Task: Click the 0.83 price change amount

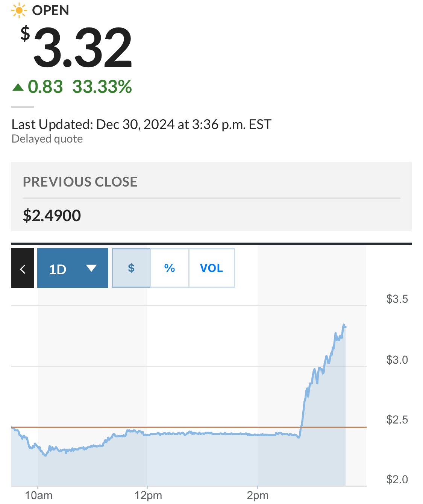Action: [45, 87]
